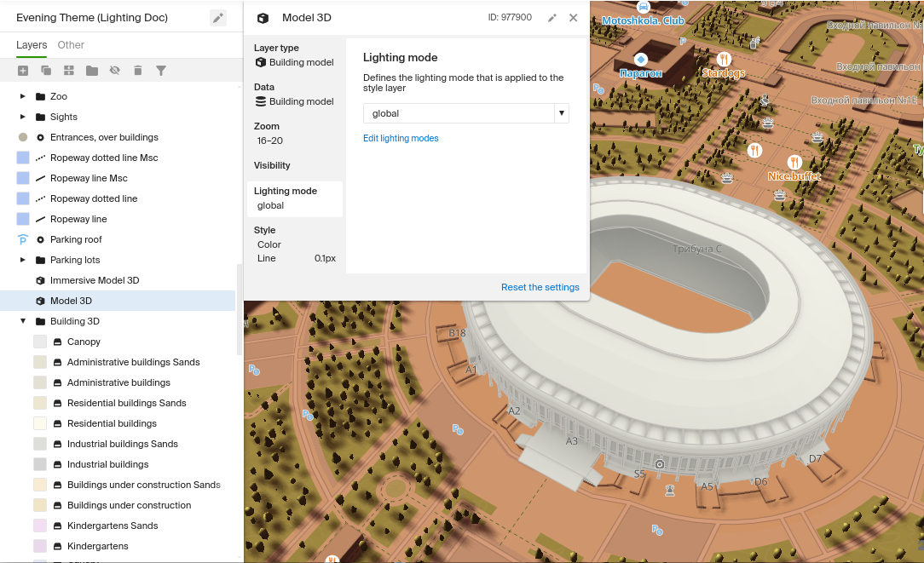Click the Ropeway line color swatch
Screen dimensions: 924x563
point(23,219)
